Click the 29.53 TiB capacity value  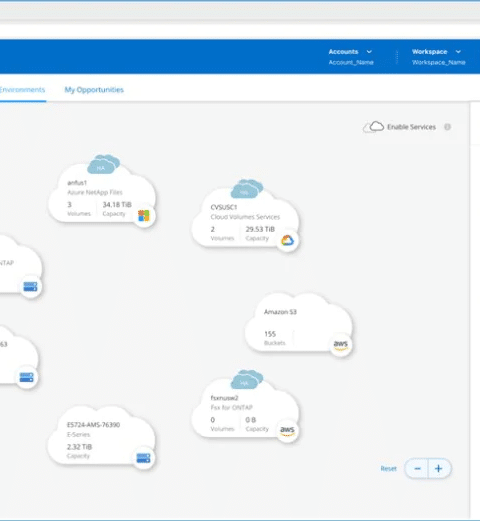(260, 229)
